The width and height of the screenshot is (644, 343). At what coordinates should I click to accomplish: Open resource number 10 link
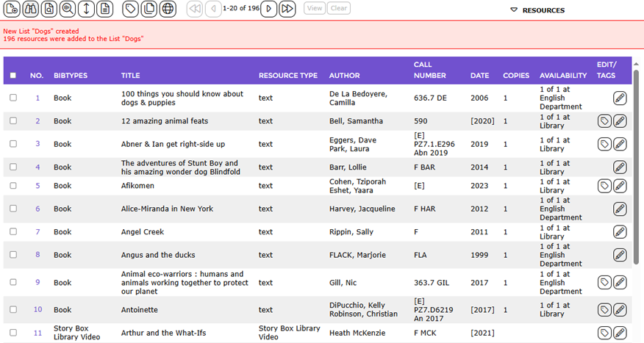tap(37, 310)
